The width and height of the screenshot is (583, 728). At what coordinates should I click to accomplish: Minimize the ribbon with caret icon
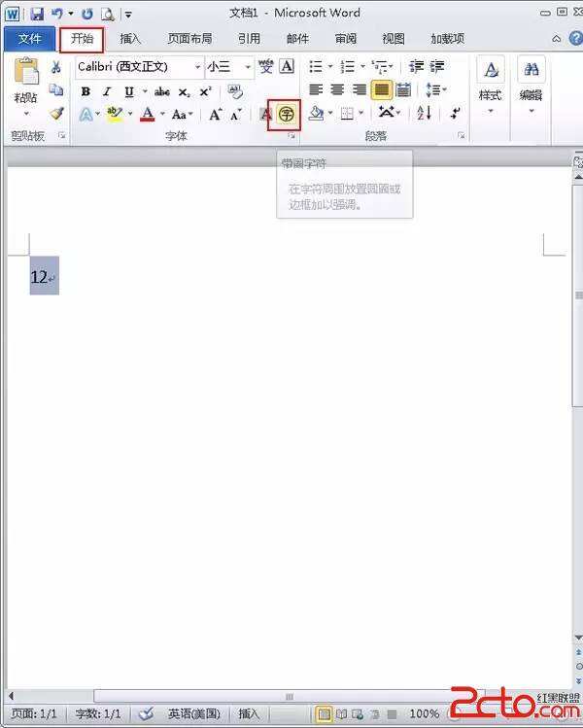pos(556,39)
